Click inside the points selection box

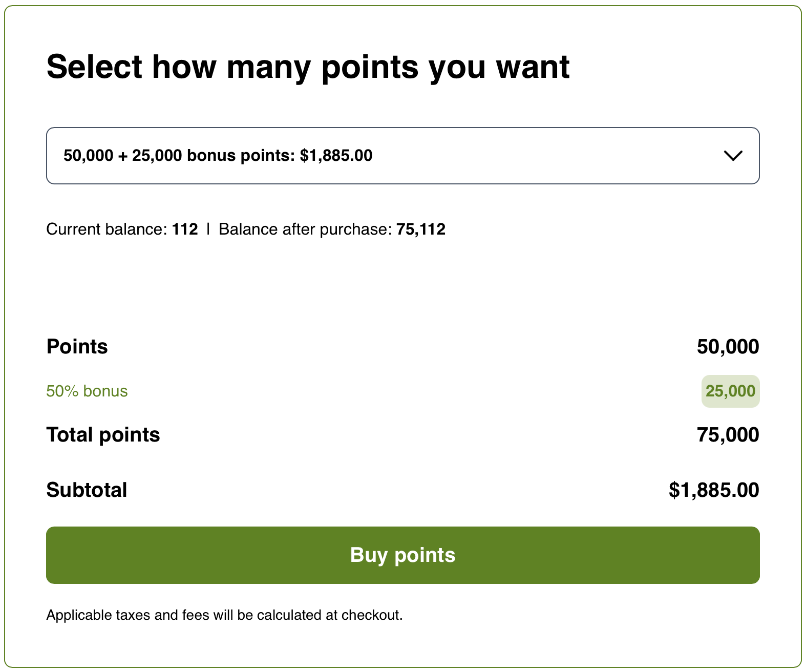[x=403, y=156]
